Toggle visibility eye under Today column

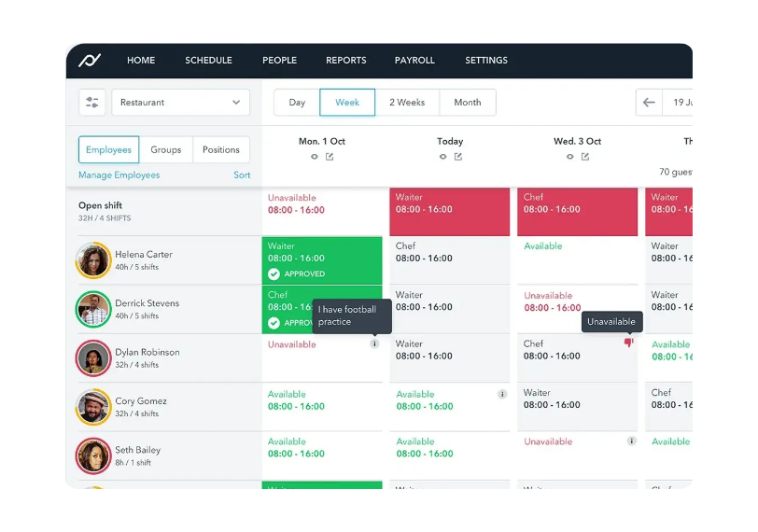(x=442, y=157)
